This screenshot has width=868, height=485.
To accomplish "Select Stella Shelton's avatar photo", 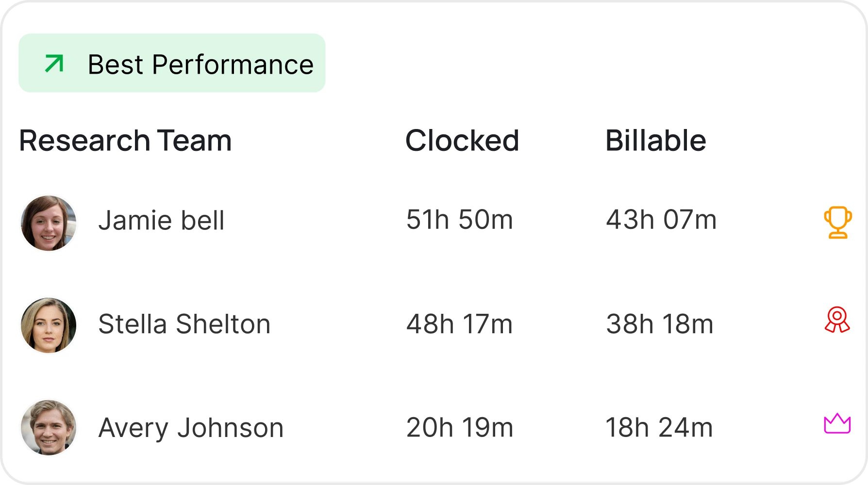I will click(x=49, y=325).
